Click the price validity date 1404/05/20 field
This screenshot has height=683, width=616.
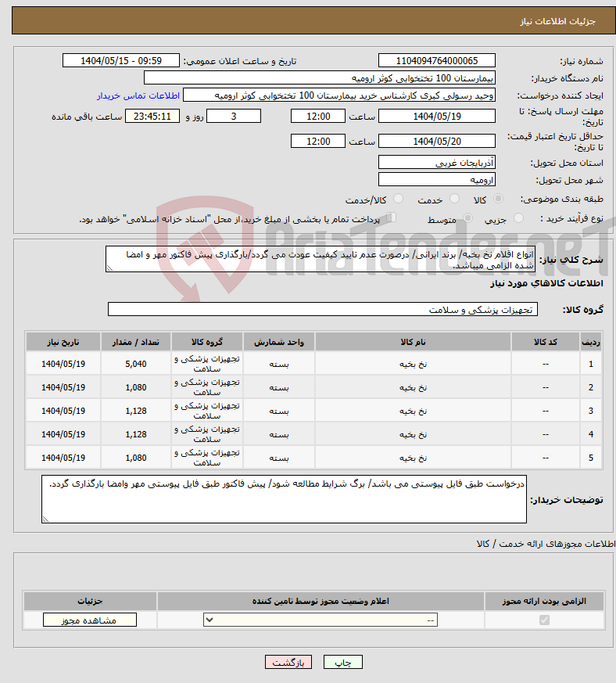[437, 141]
